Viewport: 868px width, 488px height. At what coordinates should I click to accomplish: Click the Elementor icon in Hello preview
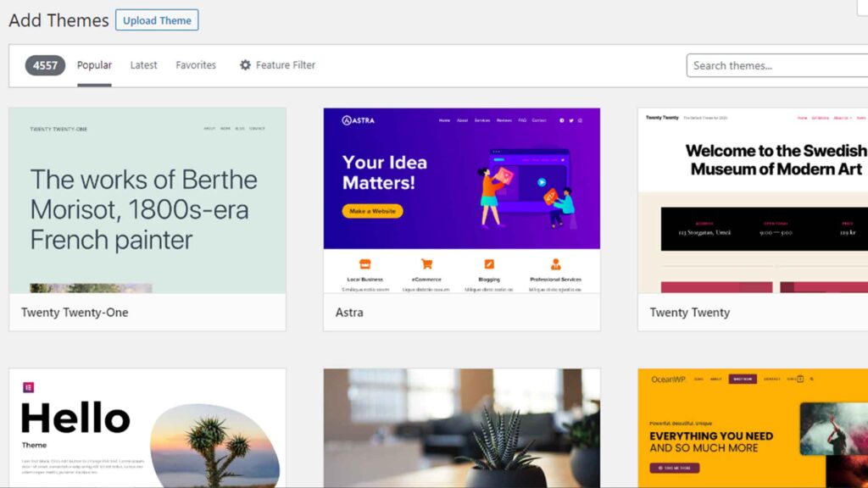[28, 387]
